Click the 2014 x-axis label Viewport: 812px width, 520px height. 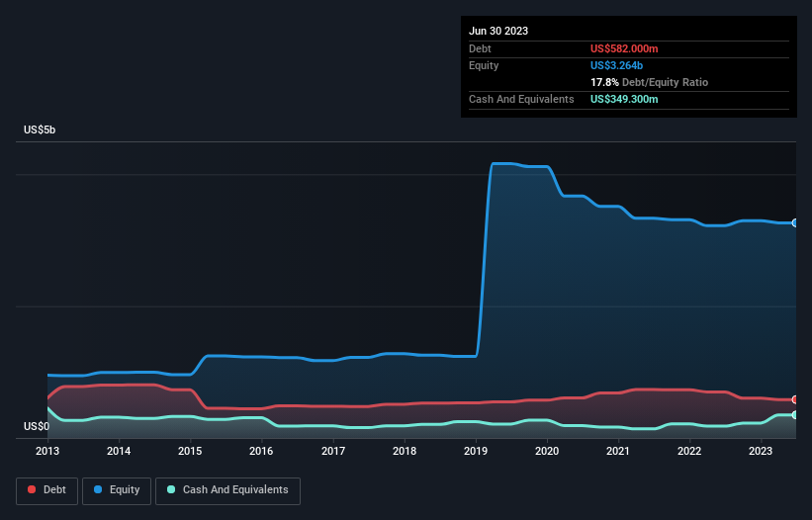pyautogui.click(x=119, y=451)
